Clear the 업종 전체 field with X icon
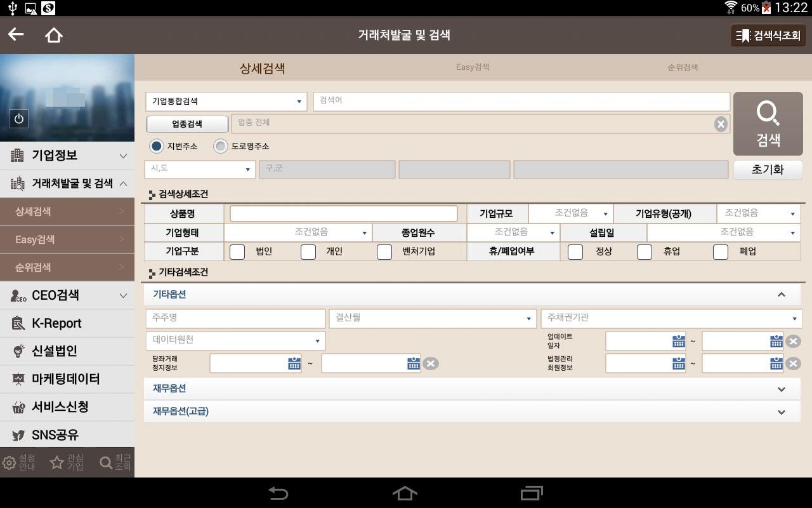The width and height of the screenshot is (812, 508). [721, 124]
